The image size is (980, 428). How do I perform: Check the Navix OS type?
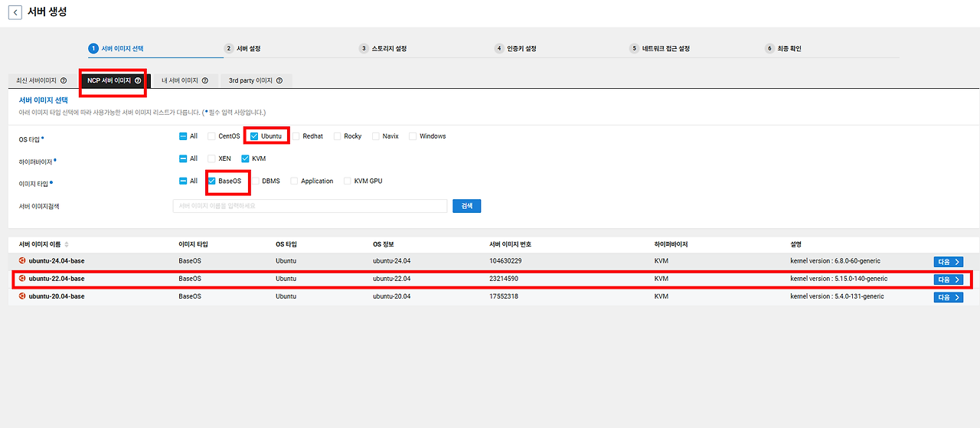tap(375, 136)
